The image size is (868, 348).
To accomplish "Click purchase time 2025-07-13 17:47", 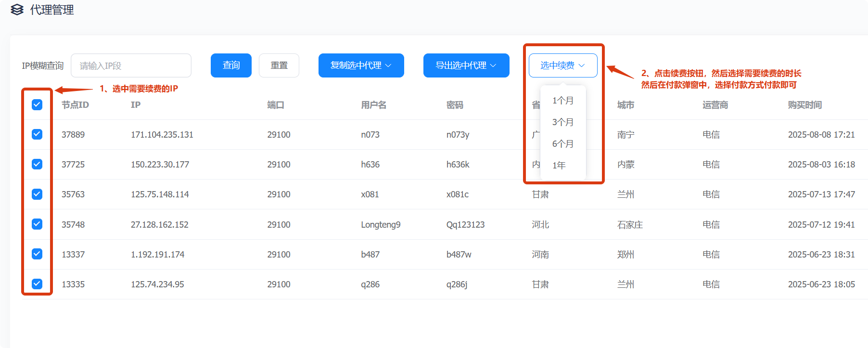I will [x=821, y=194].
